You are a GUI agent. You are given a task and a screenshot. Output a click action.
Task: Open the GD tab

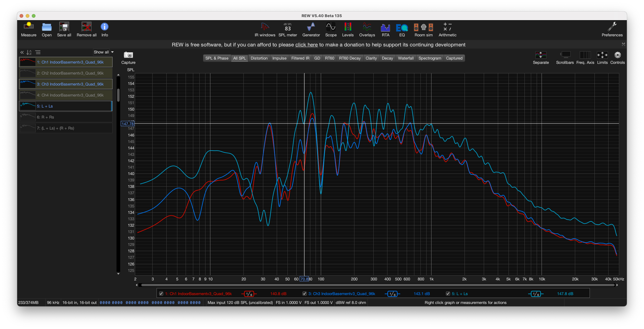317,58
